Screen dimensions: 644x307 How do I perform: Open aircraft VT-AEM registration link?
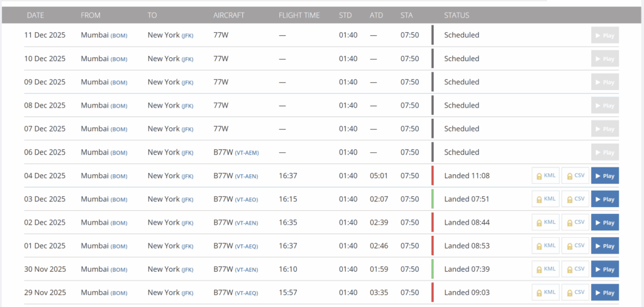pos(247,152)
